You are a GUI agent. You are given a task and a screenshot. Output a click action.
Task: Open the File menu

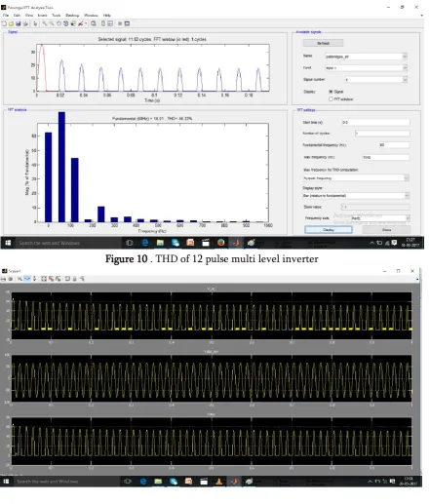(x=6, y=16)
